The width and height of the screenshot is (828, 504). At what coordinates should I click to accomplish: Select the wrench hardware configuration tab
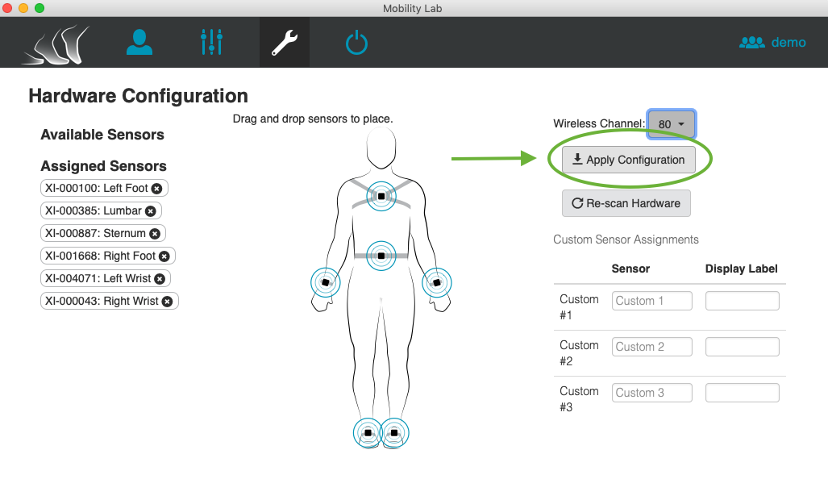coord(284,42)
